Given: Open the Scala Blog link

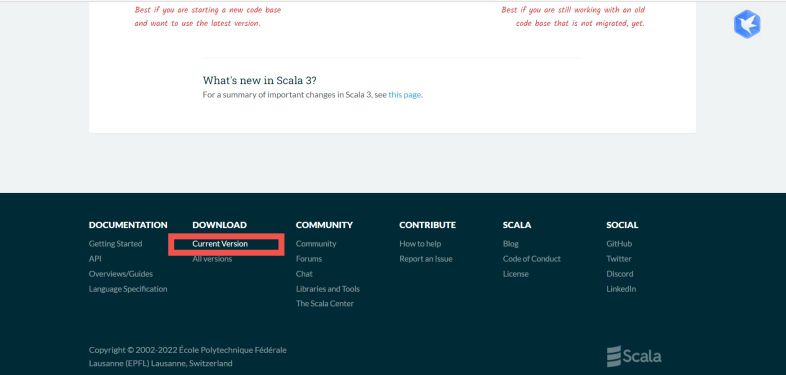Looking at the screenshot, I should (x=510, y=244).
